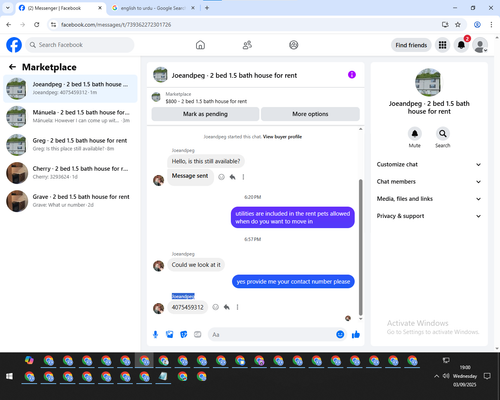Viewport: 500px width, 400px height.
Task: Click the Search Facebook field
Action: (80, 45)
